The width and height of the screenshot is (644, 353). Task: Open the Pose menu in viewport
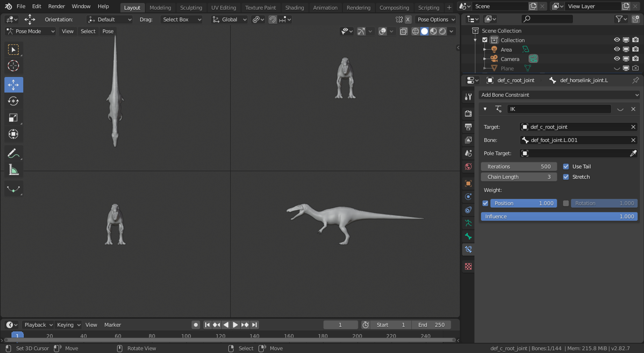coord(108,31)
